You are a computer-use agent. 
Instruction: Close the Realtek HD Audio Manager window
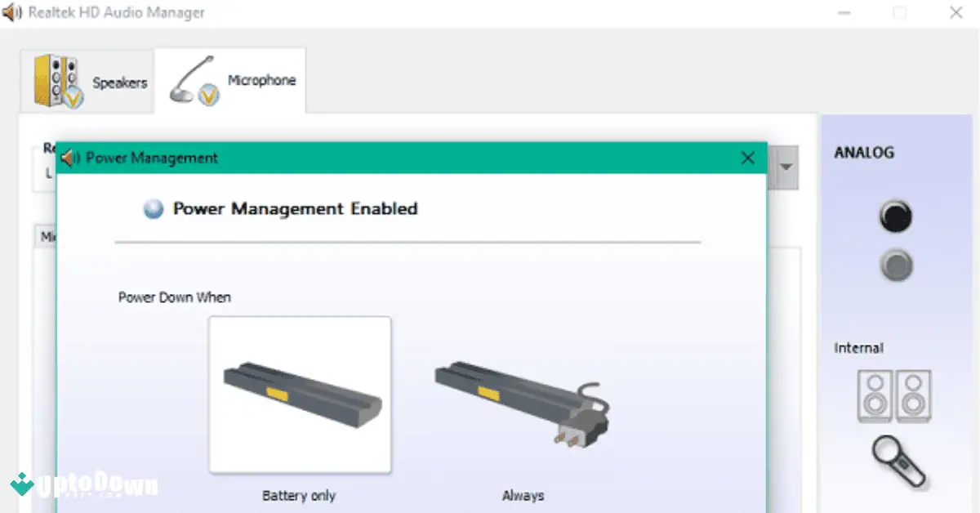coord(955,13)
